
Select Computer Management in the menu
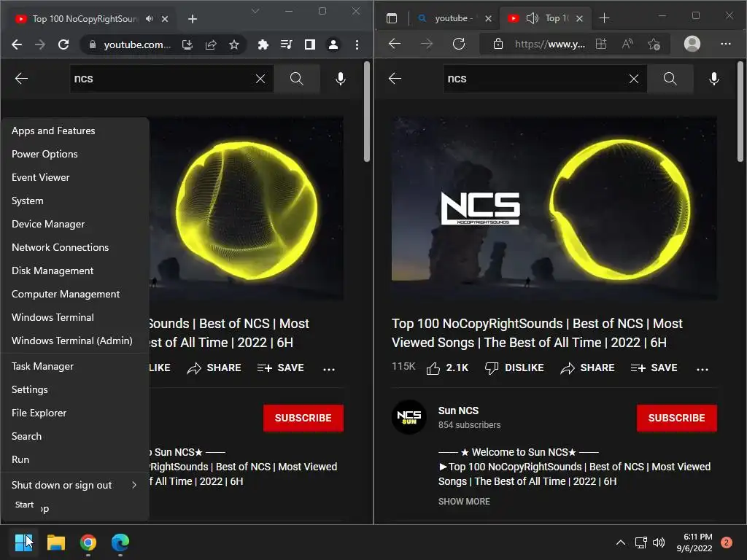pyautogui.click(x=75, y=294)
